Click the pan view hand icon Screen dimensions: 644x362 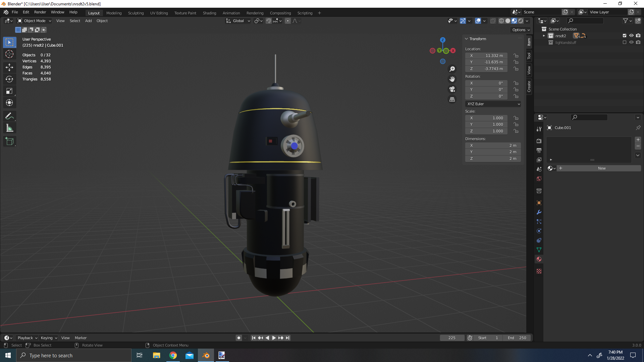coord(452,79)
